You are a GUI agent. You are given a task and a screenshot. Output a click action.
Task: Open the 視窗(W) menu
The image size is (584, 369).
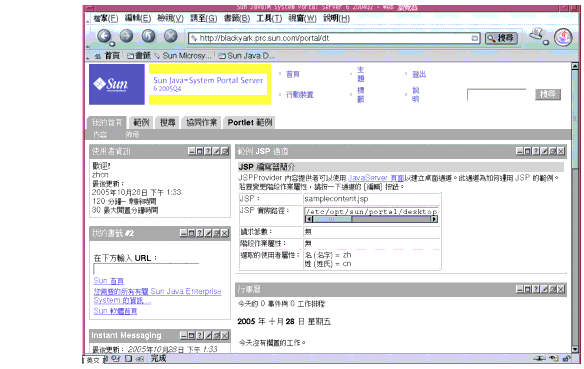tap(302, 18)
